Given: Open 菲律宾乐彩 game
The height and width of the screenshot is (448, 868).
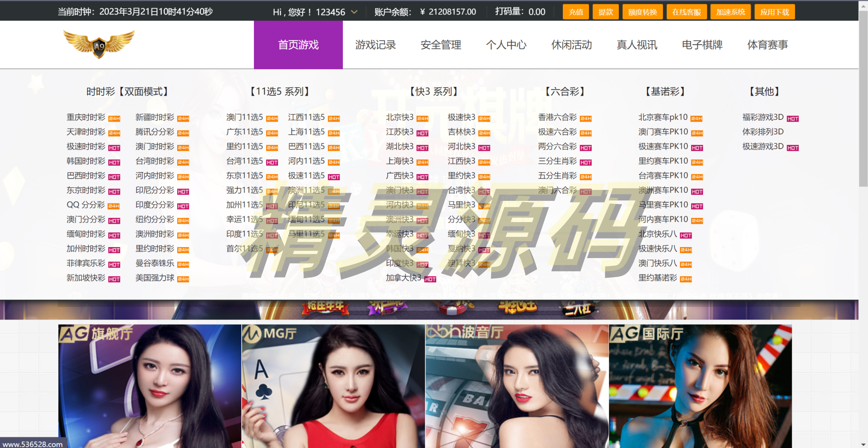Looking at the screenshot, I should (86, 263).
